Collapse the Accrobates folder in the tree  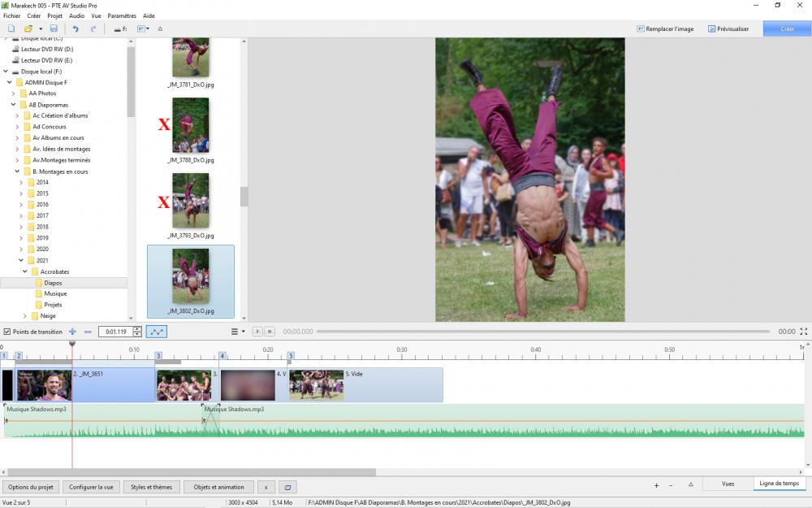click(25, 271)
